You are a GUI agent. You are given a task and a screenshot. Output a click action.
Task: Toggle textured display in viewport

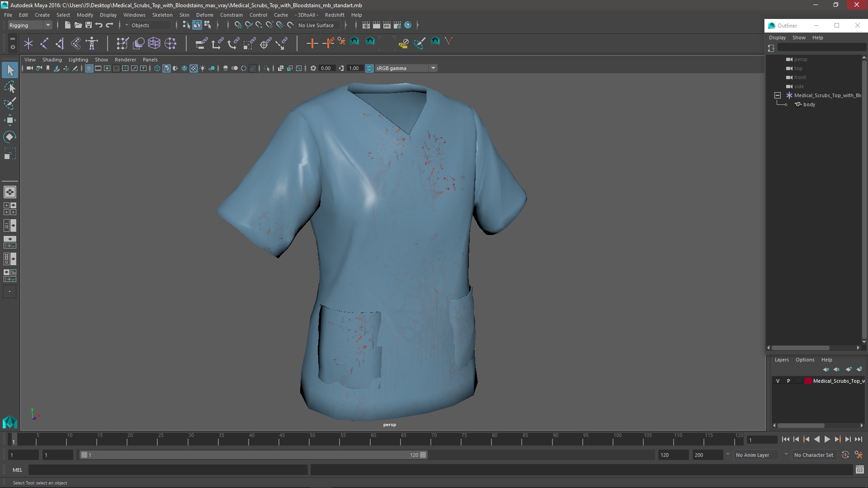tap(193, 68)
